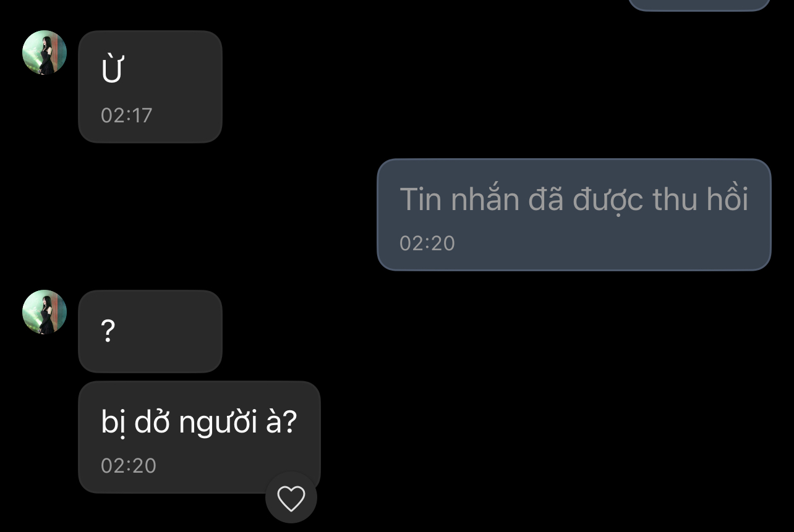Click the partially visible bubble at the top edge
Screen dimensions: 794x532
tap(699, 5)
